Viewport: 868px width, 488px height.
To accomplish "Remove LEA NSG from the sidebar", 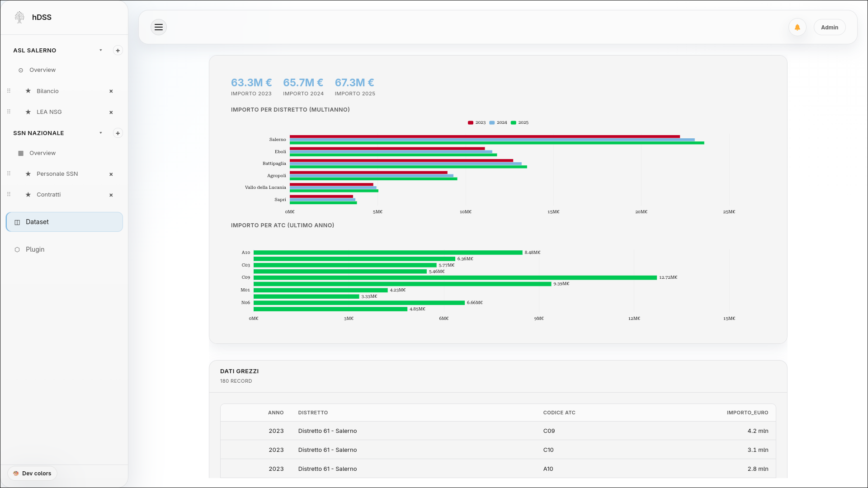I will coord(111,112).
